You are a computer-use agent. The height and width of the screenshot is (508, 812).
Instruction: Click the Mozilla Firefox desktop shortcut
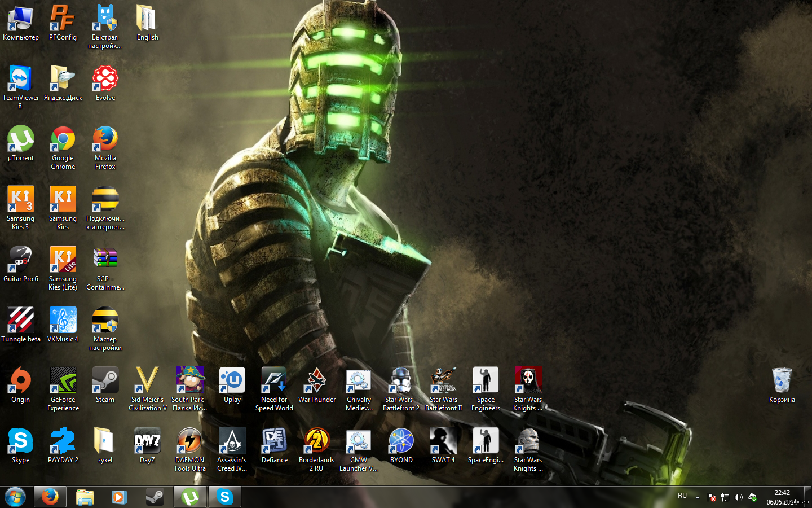(105, 148)
